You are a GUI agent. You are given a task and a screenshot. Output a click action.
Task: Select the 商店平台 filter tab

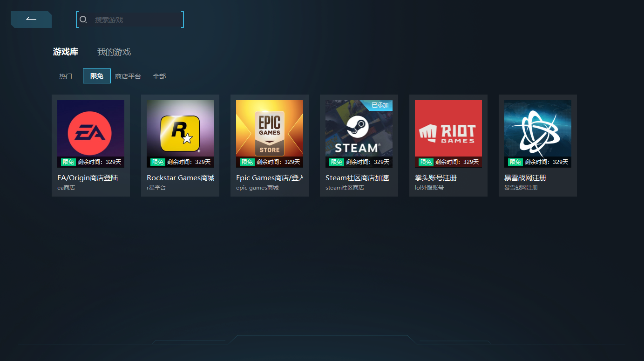128,76
